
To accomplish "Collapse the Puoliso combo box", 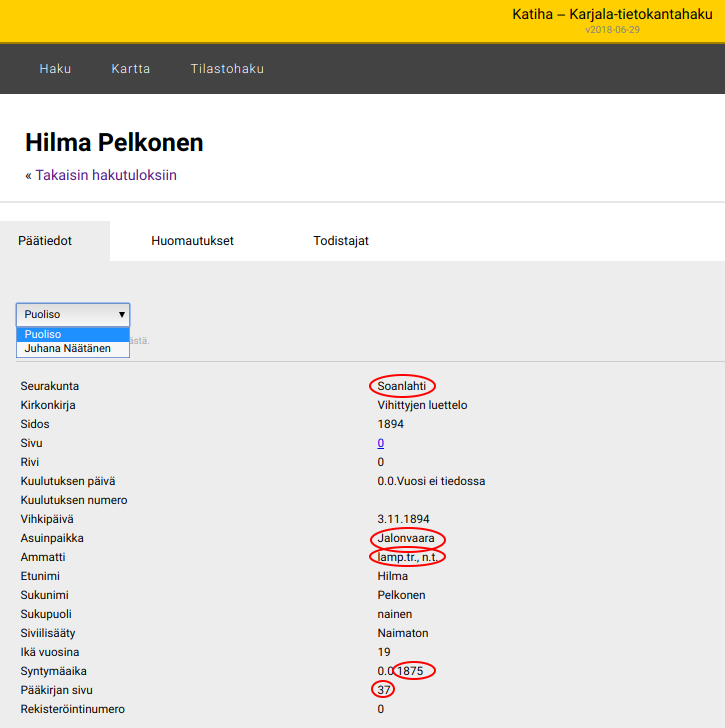I will pyautogui.click(x=73, y=314).
